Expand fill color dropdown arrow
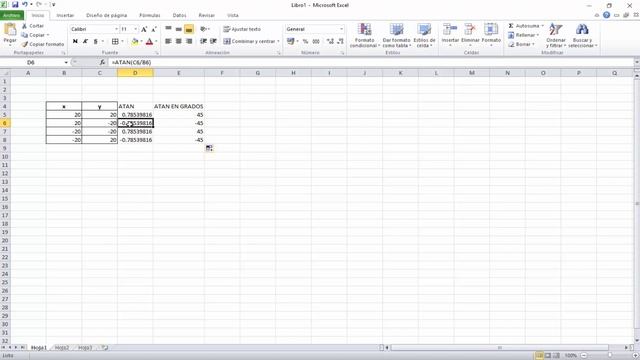 142,41
